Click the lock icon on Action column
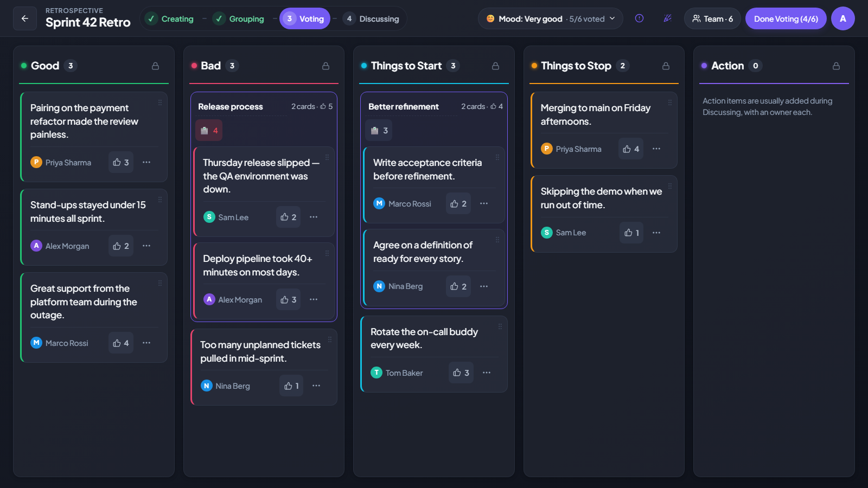The width and height of the screenshot is (868, 488). 837,66
